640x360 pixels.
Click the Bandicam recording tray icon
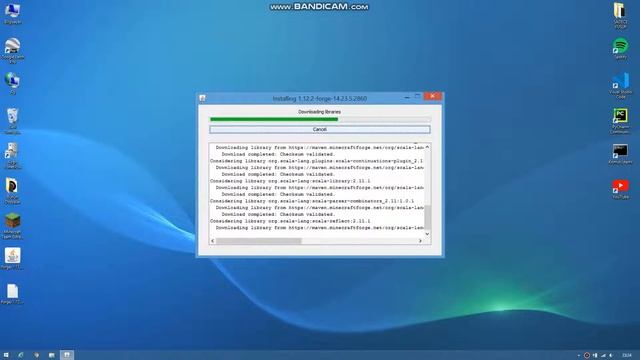587,356
